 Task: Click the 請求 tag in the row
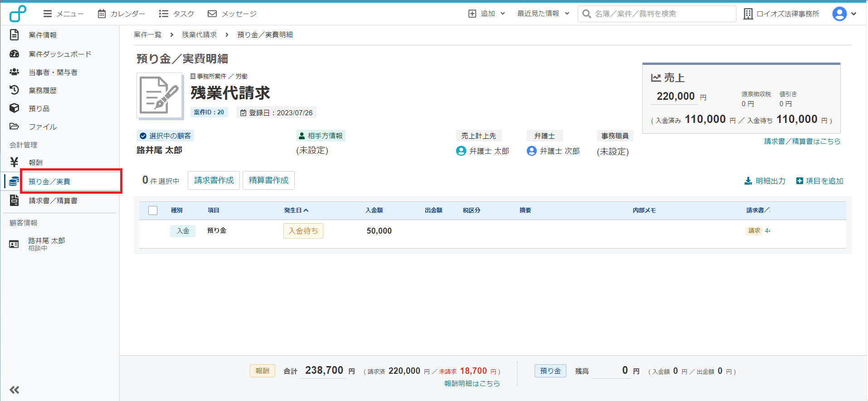(754, 231)
